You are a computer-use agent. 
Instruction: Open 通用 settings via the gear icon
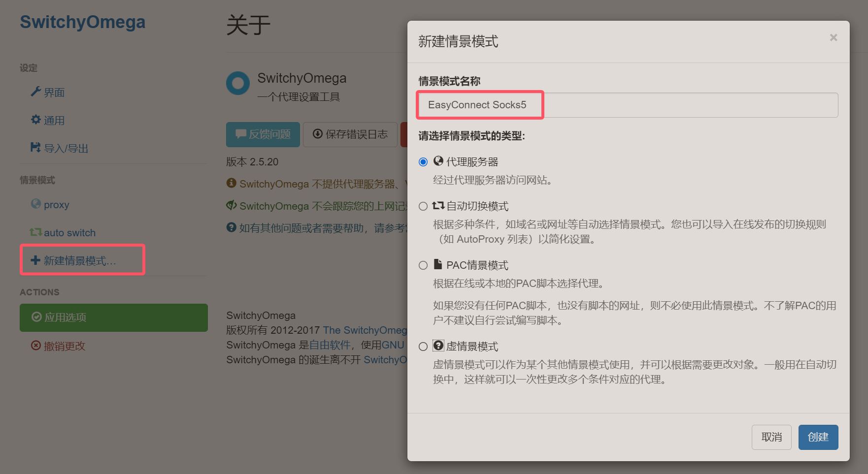[x=35, y=120]
